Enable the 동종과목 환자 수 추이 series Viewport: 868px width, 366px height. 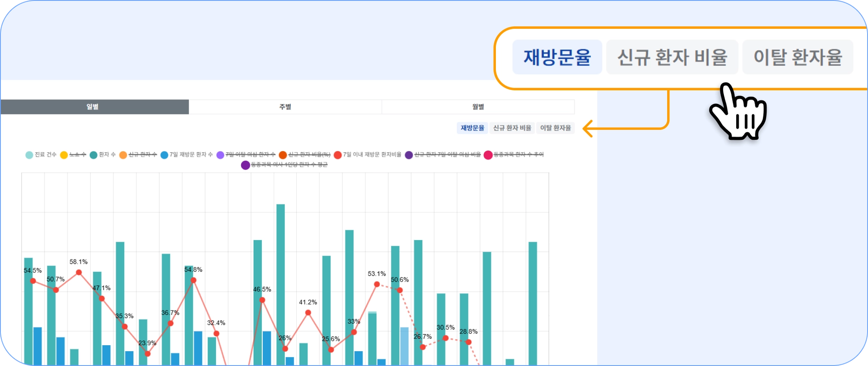point(514,155)
